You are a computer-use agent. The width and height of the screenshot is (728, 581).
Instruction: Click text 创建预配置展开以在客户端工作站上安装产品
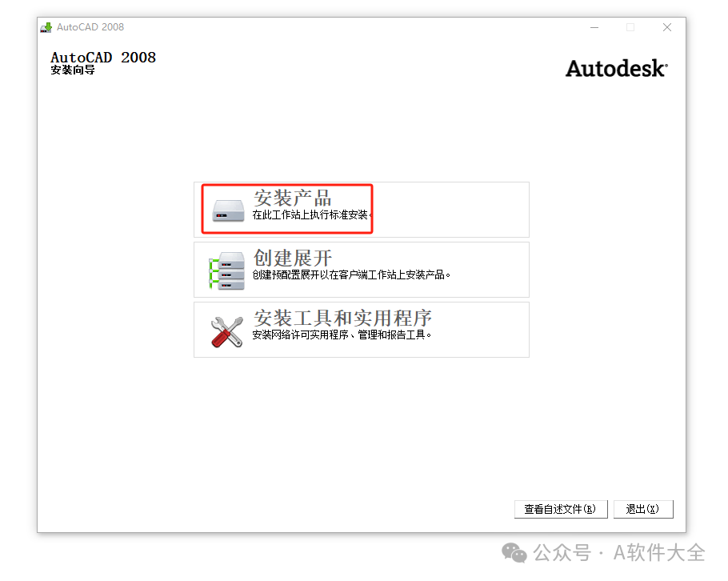coord(351,275)
